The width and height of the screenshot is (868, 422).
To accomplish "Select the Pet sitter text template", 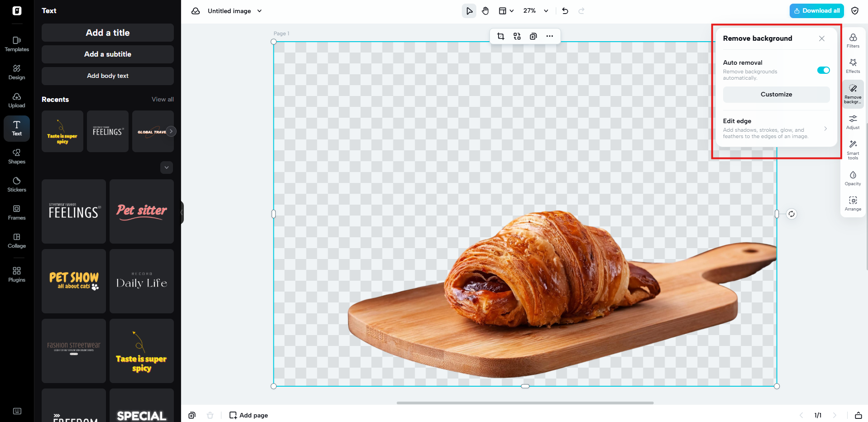I will tap(142, 211).
